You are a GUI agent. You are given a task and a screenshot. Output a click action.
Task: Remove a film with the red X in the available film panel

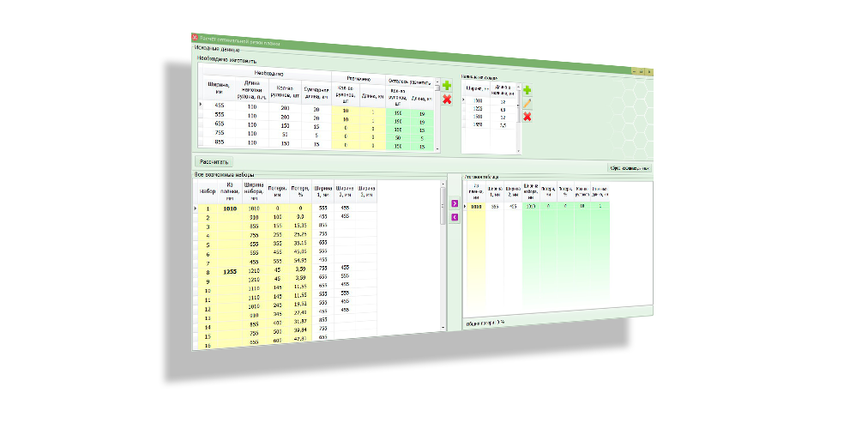pyautogui.click(x=527, y=116)
